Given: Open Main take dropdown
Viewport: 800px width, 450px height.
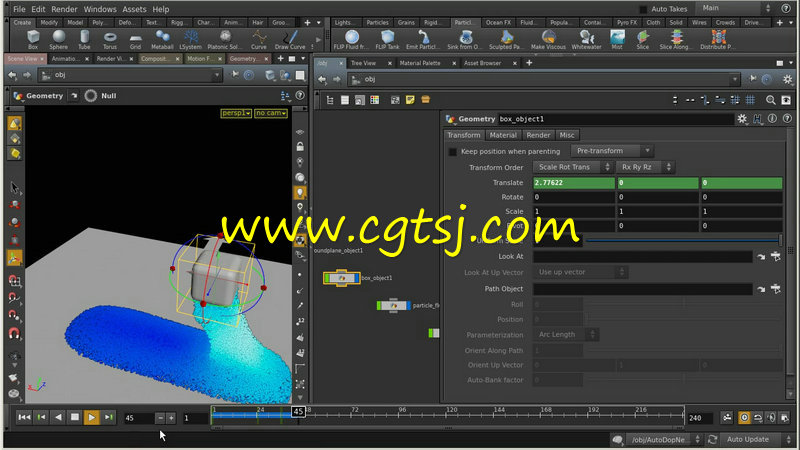Looking at the screenshot, I should [x=735, y=8].
